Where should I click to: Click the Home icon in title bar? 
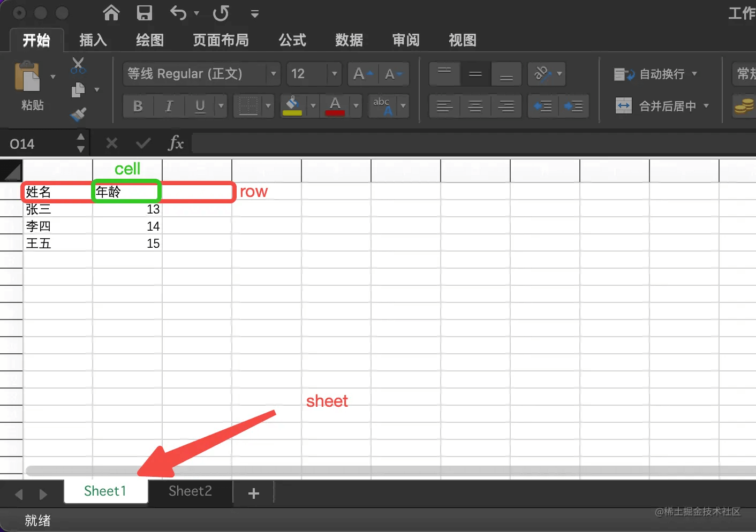pos(111,12)
